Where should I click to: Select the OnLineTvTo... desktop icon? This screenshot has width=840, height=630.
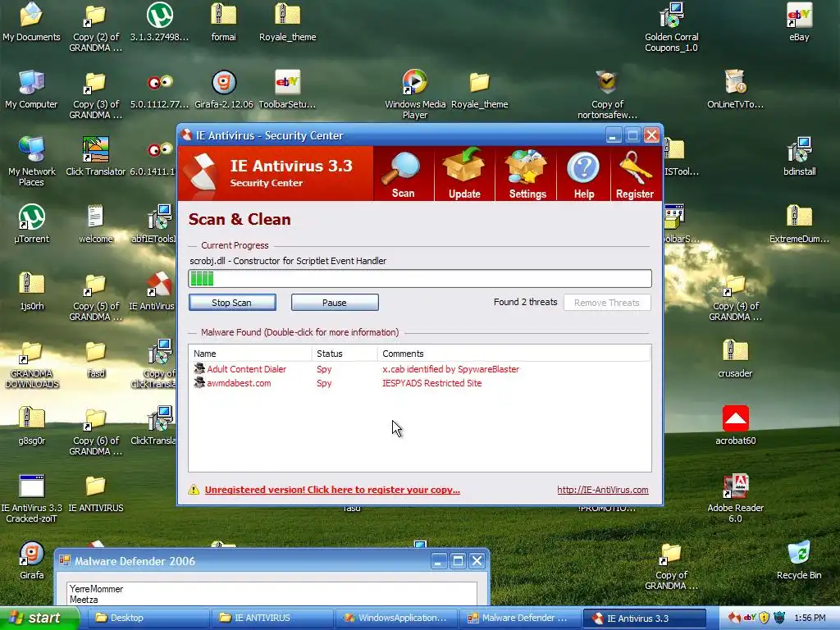point(735,90)
